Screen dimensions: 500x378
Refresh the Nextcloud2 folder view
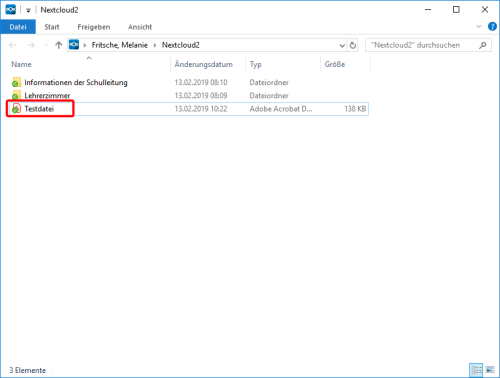(353, 45)
